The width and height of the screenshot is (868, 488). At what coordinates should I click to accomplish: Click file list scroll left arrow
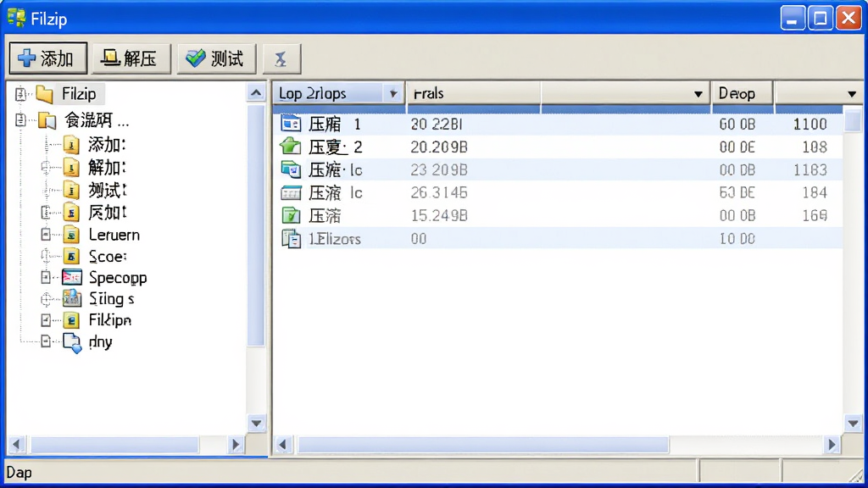point(283,444)
